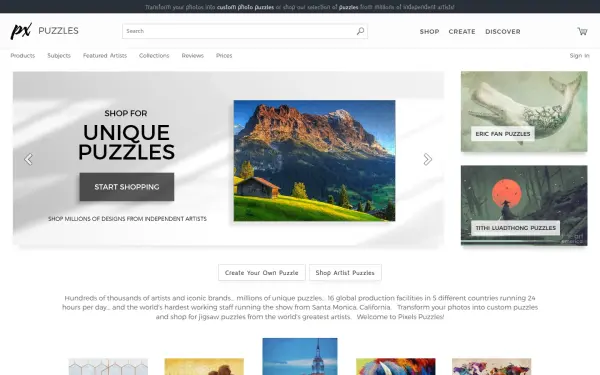Open the DISCOVER menu
This screenshot has height=375, width=600.
503,32
